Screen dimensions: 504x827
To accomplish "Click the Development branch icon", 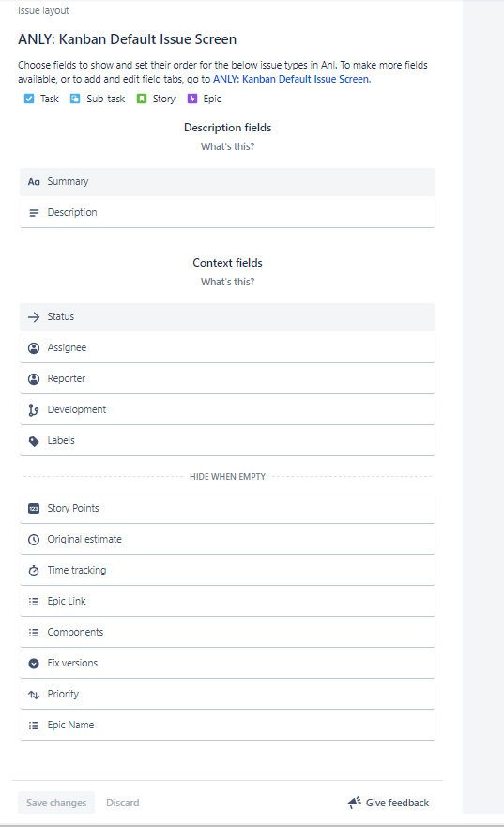I will tap(34, 410).
